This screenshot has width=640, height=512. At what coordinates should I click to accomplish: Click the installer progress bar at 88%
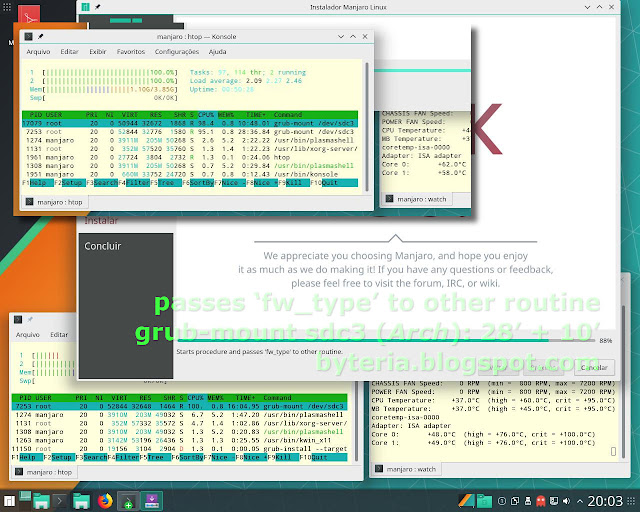[386, 340]
